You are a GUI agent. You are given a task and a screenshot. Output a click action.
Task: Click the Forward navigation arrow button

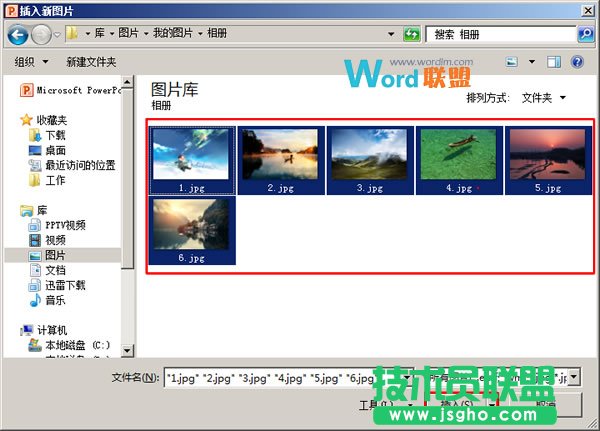coord(41,35)
